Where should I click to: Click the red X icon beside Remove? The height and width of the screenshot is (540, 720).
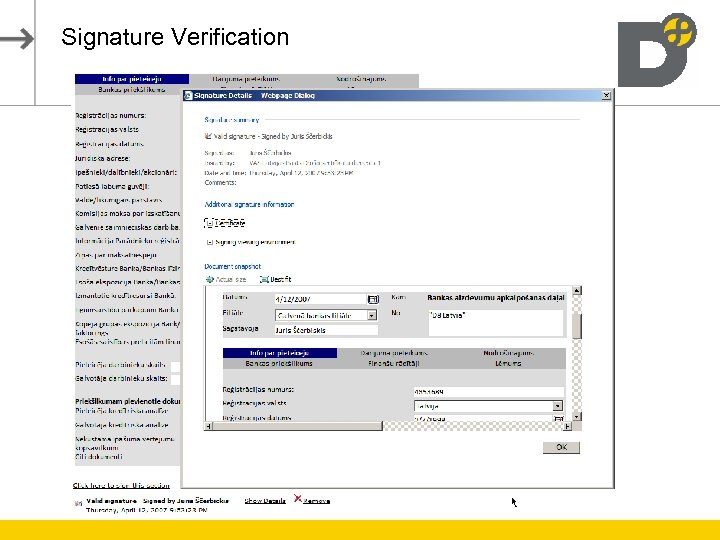pyautogui.click(x=298, y=499)
